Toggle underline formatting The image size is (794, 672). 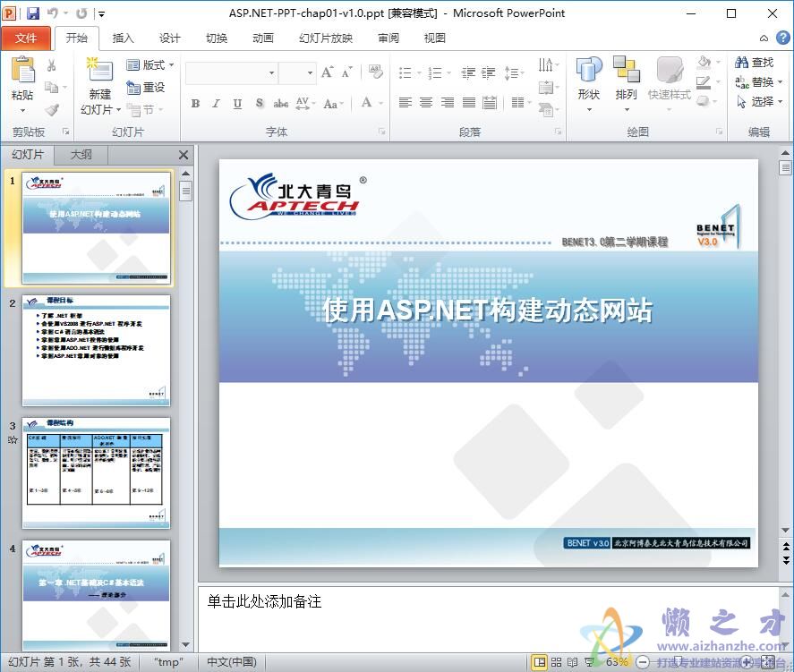pyautogui.click(x=236, y=104)
